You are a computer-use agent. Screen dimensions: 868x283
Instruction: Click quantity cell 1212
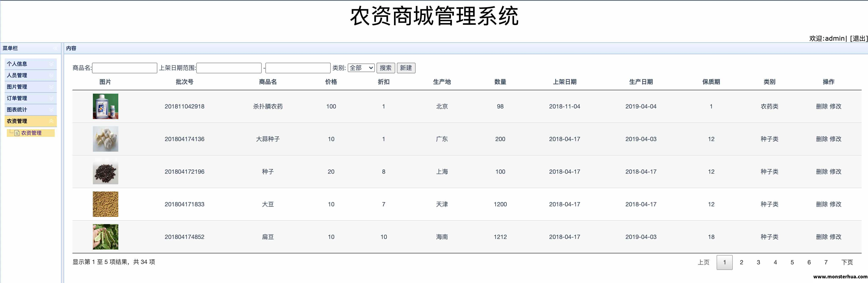pyautogui.click(x=500, y=237)
